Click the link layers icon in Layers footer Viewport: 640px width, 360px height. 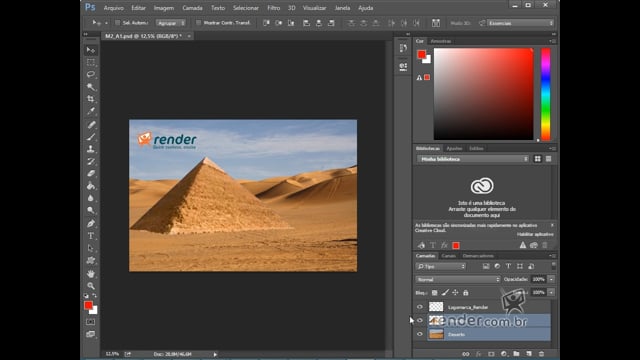(x=466, y=354)
